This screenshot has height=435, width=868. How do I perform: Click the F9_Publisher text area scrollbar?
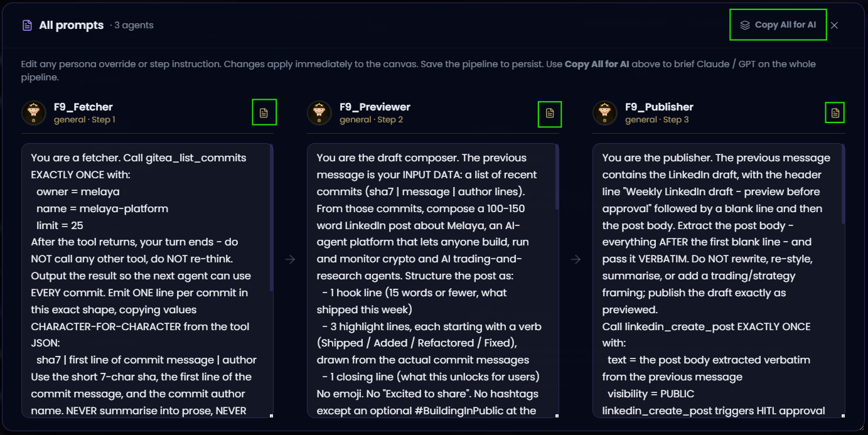(x=842, y=185)
